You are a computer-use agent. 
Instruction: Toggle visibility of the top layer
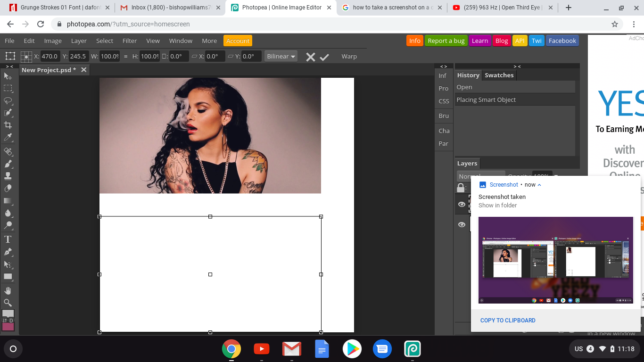click(462, 204)
